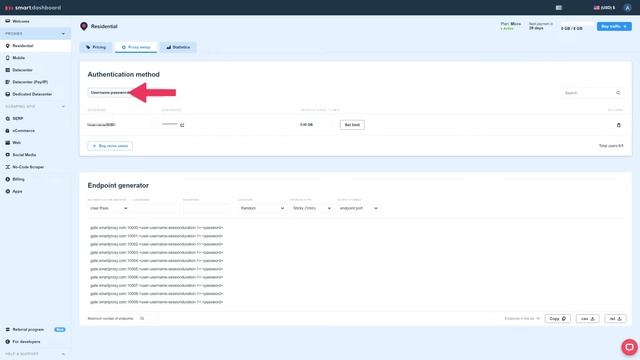Click the endpoint line with port 10000
640x360 pixels.
157,228
